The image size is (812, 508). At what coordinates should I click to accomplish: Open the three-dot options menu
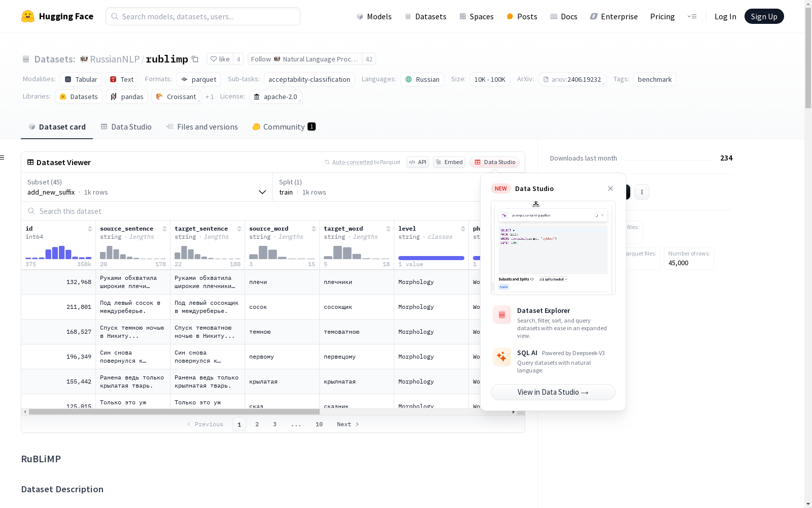click(x=642, y=192)
